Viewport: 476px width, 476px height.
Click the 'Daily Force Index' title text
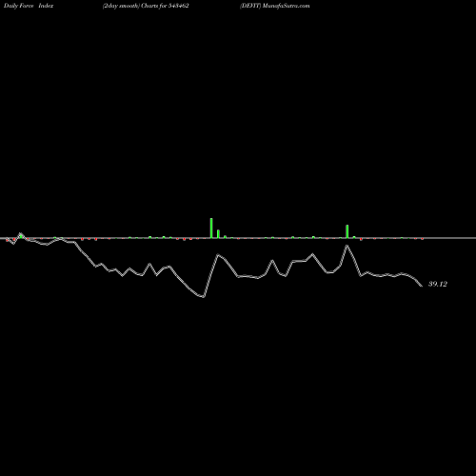click(x=29, y=6)
